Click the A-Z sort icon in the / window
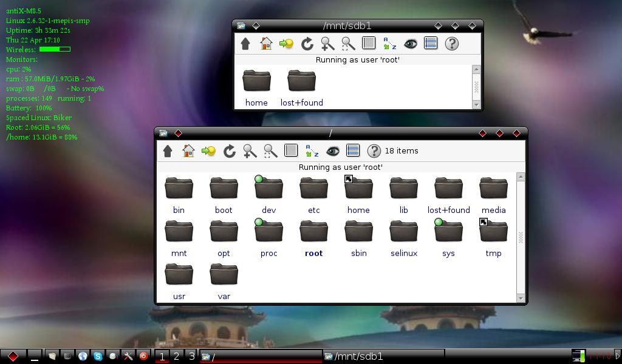Viewport: 622px width, 364px height. tap(312, 151)
